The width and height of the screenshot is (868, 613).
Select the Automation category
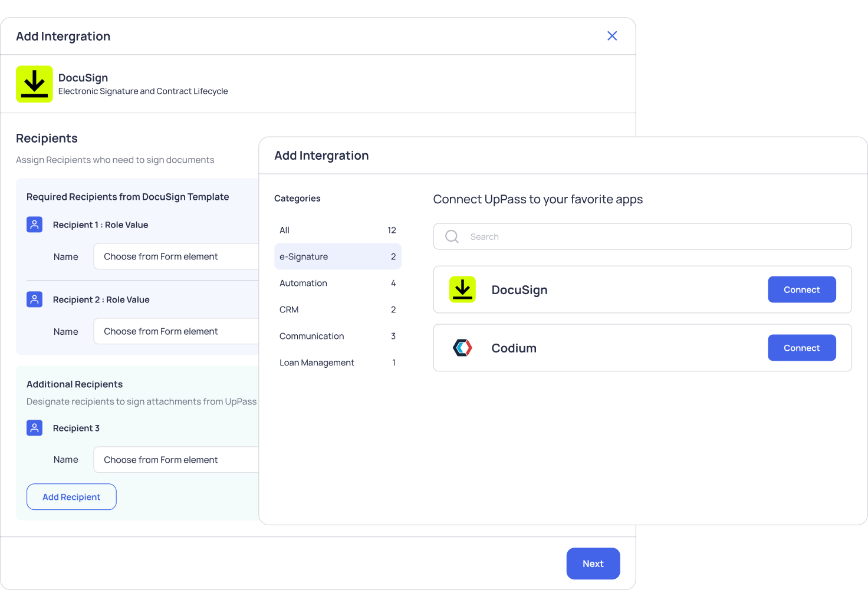pyautogui.click(x=337, y=283)
